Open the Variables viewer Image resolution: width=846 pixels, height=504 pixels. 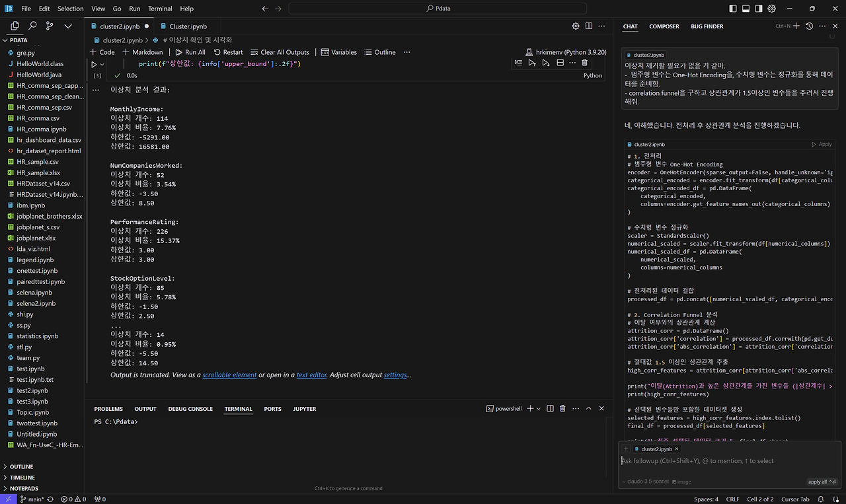(338, 52)
